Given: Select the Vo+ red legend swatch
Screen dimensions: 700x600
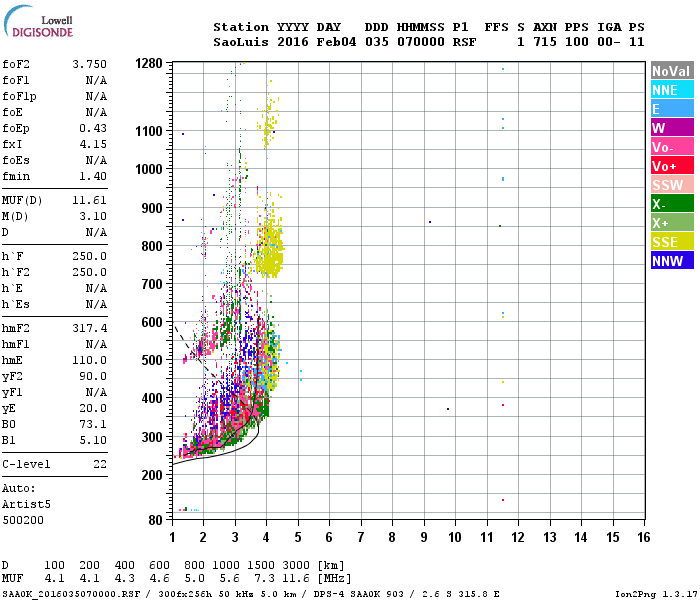Looking at the screenshot, I should pyautogui.click(x=672, y=166).
